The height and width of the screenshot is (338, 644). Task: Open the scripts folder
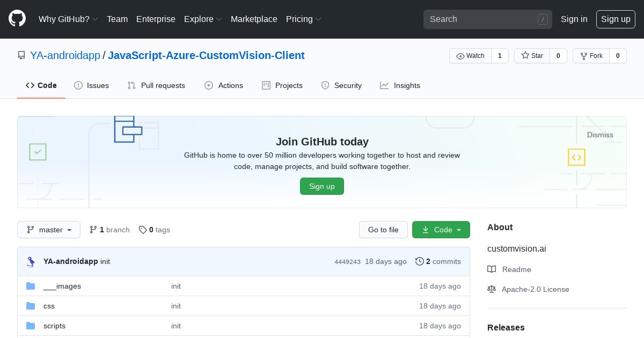pyautogui.click(x=54, y=326)
